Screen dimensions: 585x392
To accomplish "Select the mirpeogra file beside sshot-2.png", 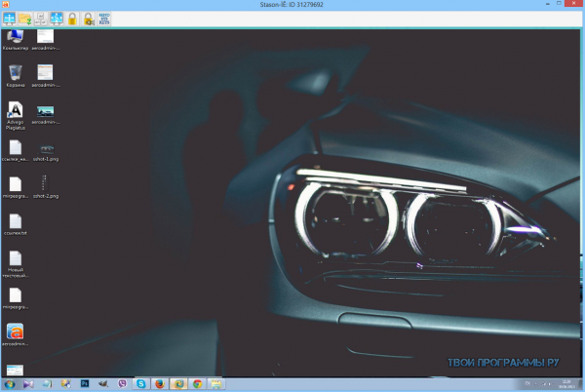I will click(x=16, y=187).
